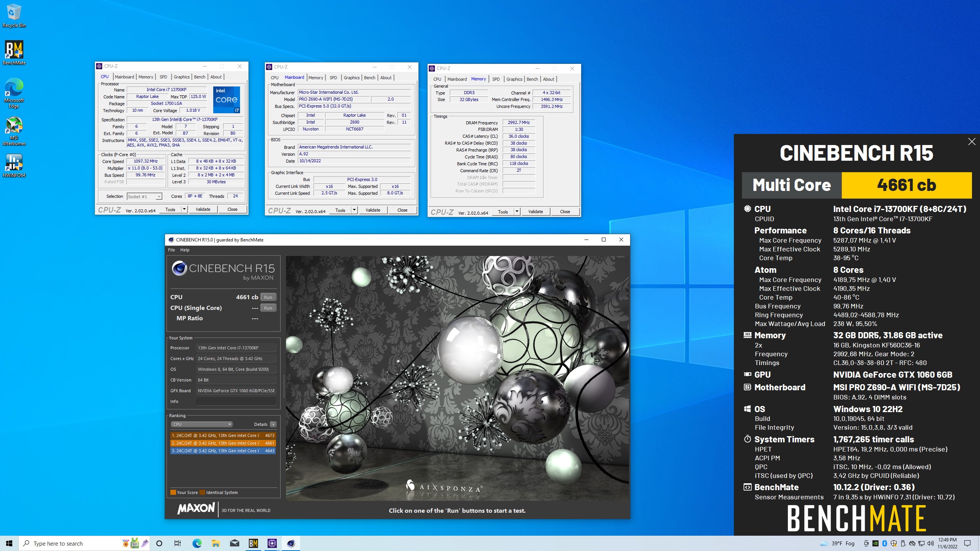The image size is (980, 551).
Task: Open Edge from the taskbar
Action: point(197,543)
